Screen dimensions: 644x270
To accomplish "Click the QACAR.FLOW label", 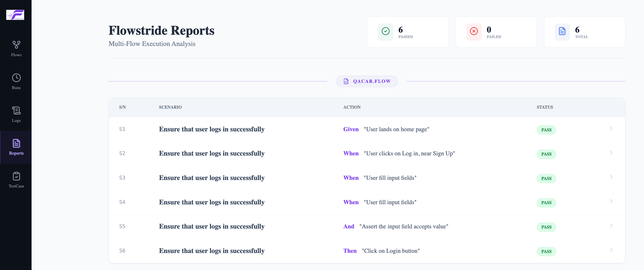I will tap(372, 81).
